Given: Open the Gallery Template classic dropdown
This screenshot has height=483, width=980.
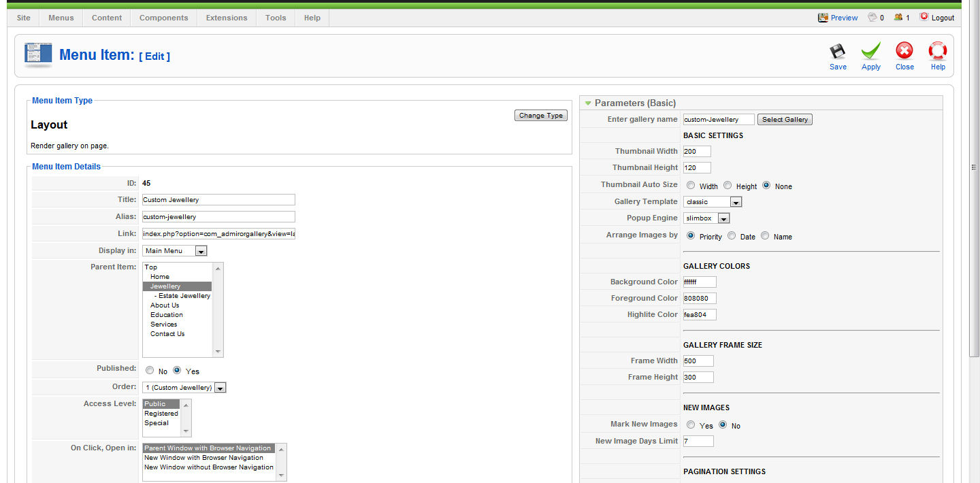Looking at the screenshot, I should coord(713,201).
